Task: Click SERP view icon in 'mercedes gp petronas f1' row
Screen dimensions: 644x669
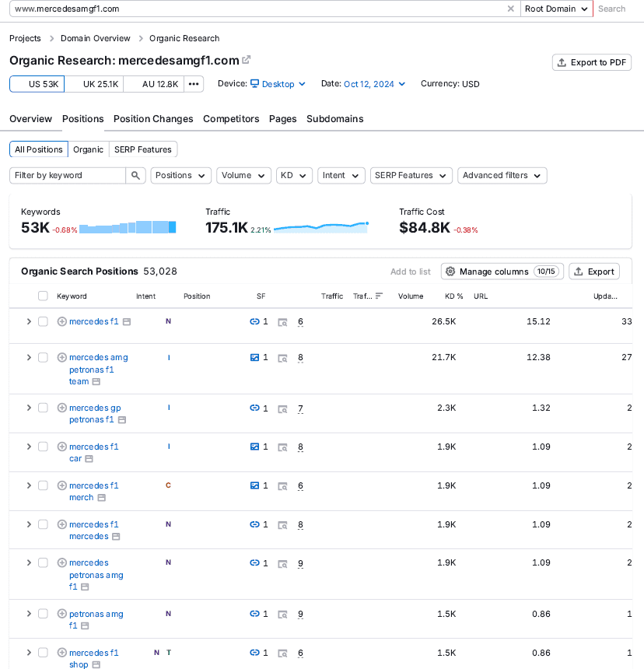Action: tap(282, 409)
